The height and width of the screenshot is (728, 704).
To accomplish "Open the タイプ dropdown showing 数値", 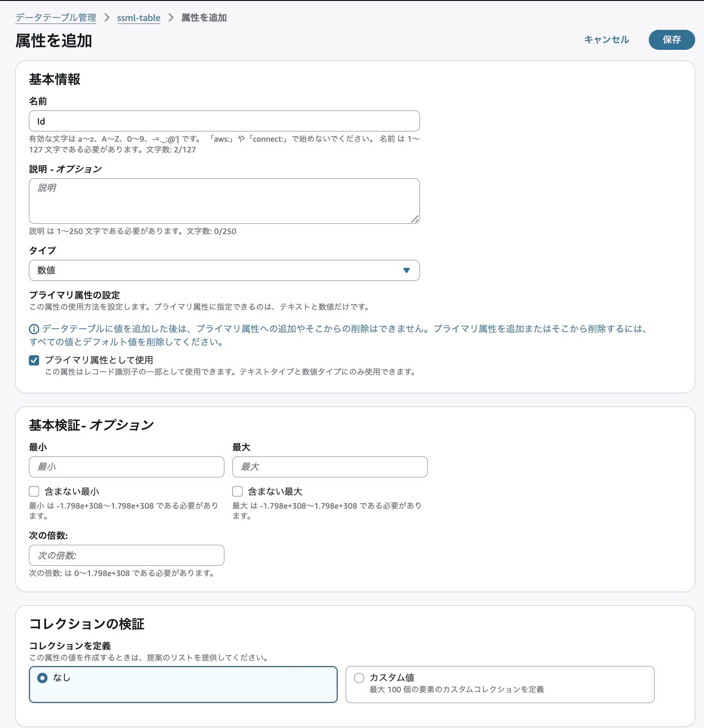I will coord(224,270).
